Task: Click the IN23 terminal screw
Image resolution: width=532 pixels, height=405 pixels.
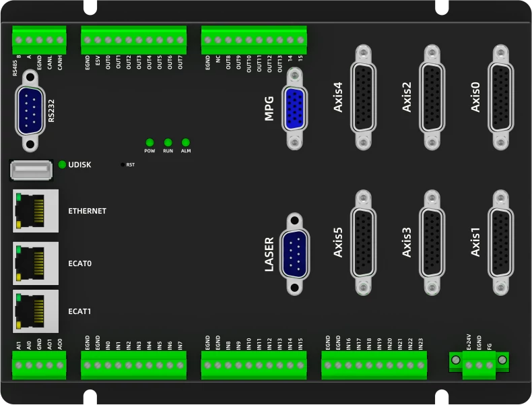Action: (x=421, y=365)
